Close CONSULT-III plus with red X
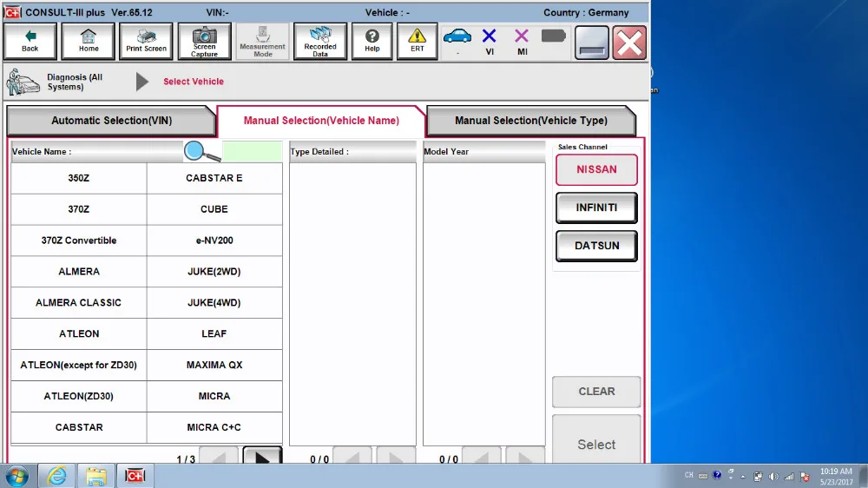This screenshot has height=488, width=868. point(629,42)
